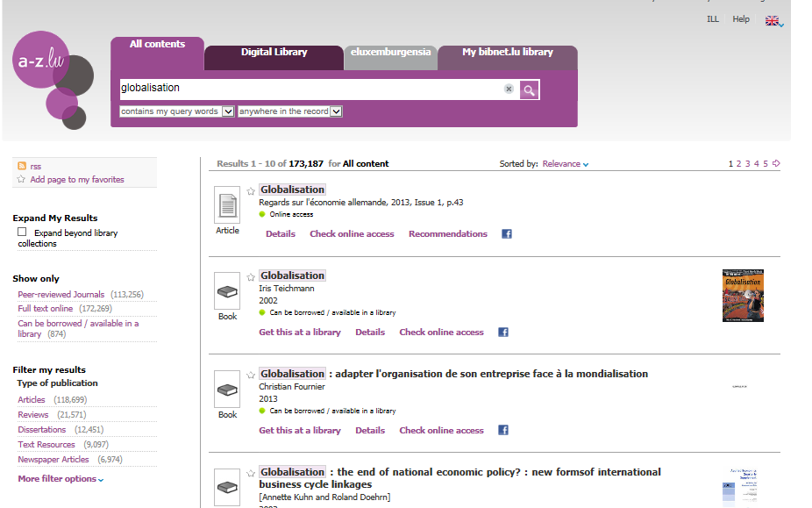This screenshot has width=812, height=508.
Task: Open the UK flag language selector
Action: (x=773, y=20)
